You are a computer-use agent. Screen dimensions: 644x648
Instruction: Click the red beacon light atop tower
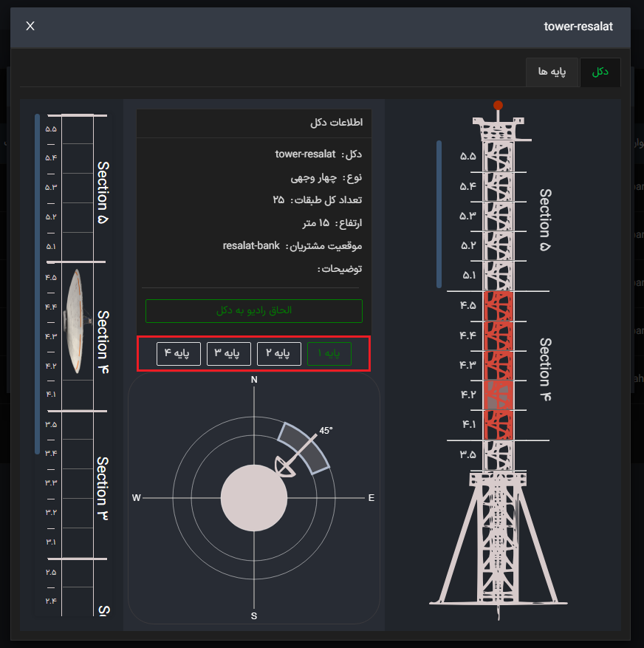click(x=499, y=106)
